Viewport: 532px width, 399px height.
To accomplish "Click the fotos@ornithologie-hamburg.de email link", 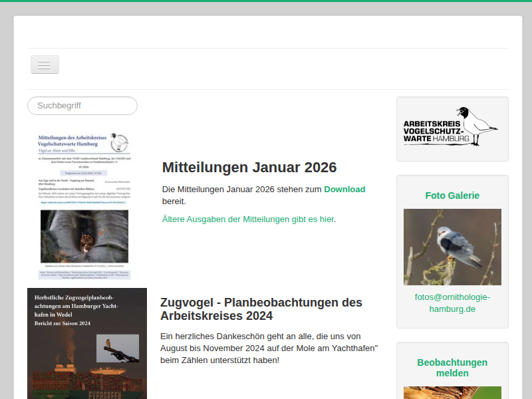I will 452,303.
